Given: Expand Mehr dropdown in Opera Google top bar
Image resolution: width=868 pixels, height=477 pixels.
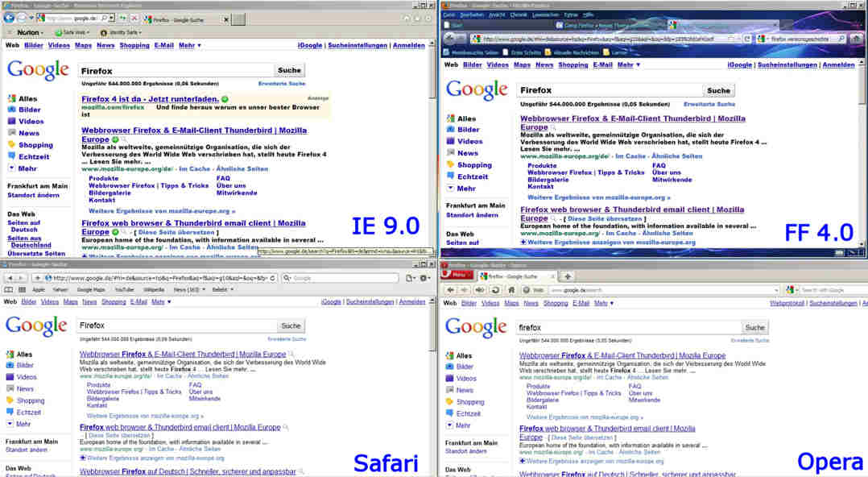Looking at the screenshot, I should pos(604,303).
